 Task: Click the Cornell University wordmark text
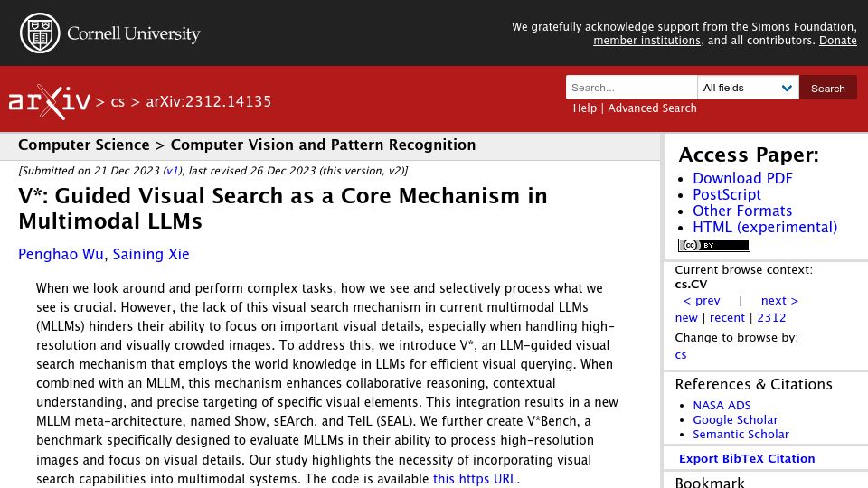(134, 33)
